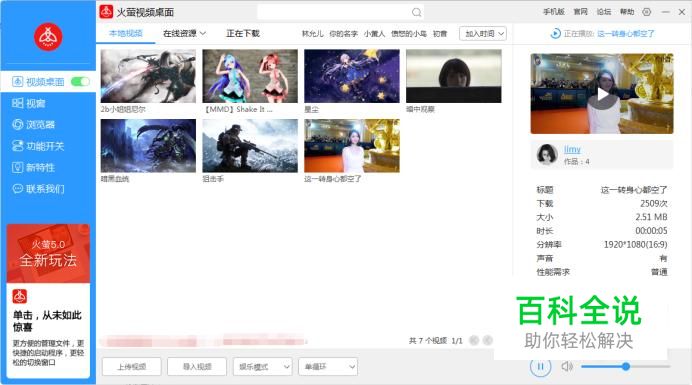This screenshot has width=692, height=385.
Task: Click the now-playing circular play icon
Action: [556, 34]
